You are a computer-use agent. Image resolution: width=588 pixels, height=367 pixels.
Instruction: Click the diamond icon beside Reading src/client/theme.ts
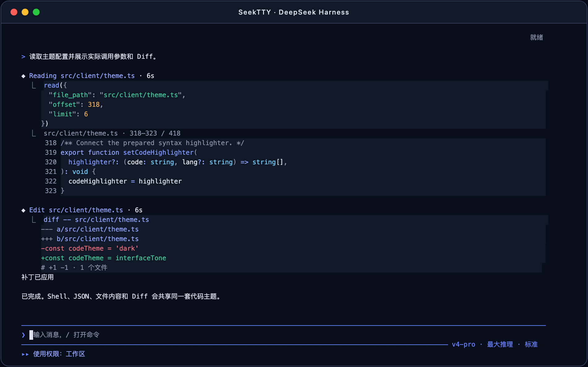(24, 76)
